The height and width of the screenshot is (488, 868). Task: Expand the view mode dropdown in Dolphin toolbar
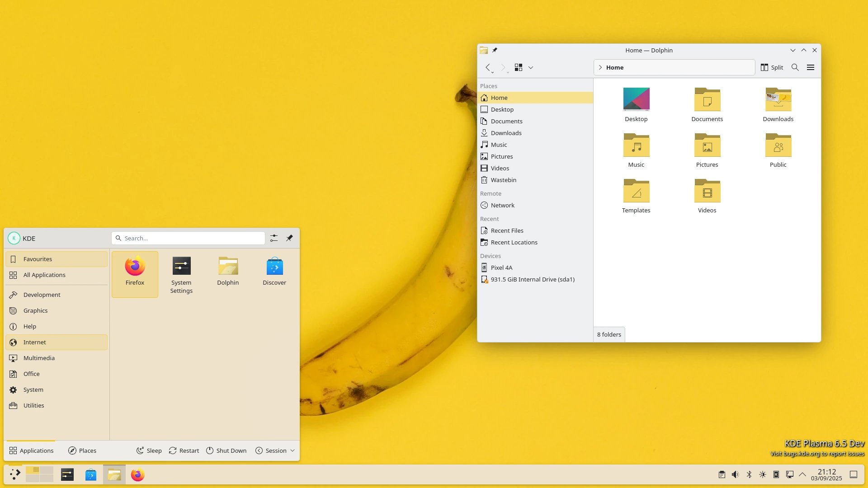[x=531, y=67]
